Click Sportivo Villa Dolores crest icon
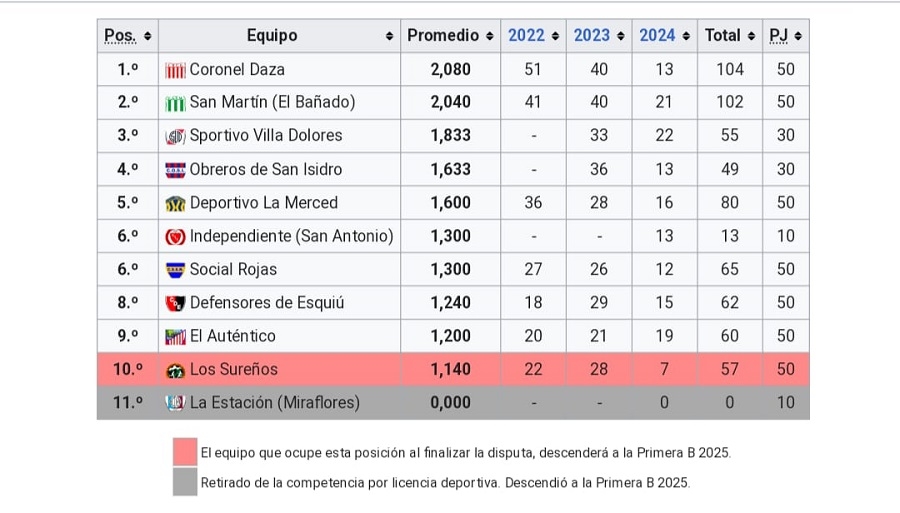 (175, 136)
